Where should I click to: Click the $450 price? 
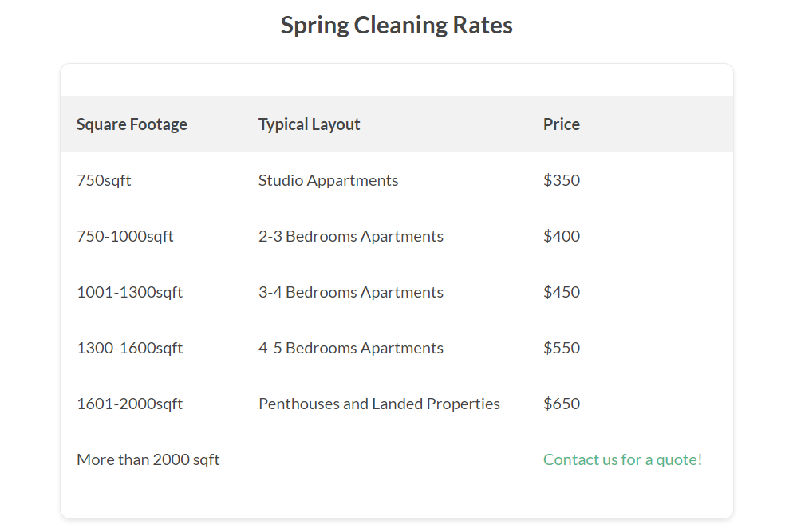[562, 292]
